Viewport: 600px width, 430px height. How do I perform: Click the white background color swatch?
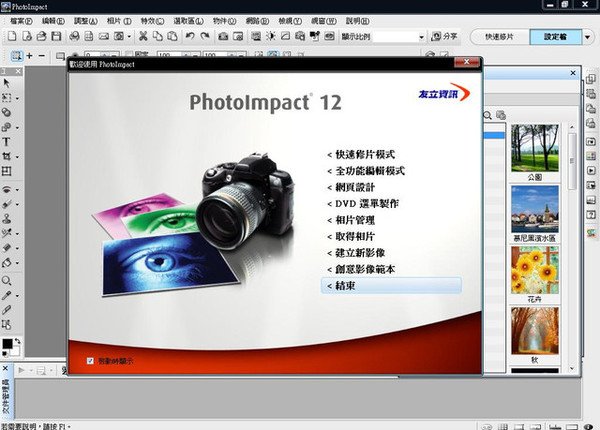[x=16, y=351]
